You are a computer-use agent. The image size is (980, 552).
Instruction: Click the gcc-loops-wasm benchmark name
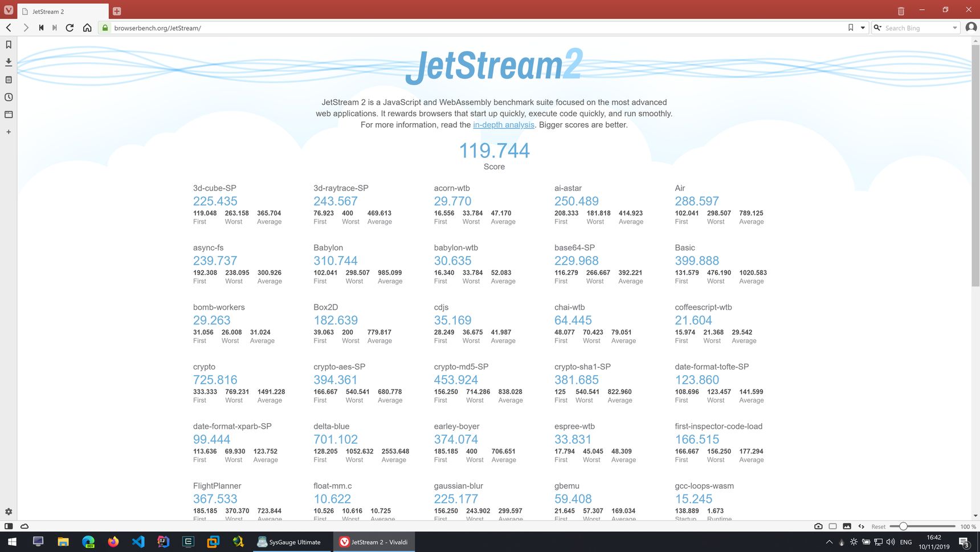[x=704, y=486]
